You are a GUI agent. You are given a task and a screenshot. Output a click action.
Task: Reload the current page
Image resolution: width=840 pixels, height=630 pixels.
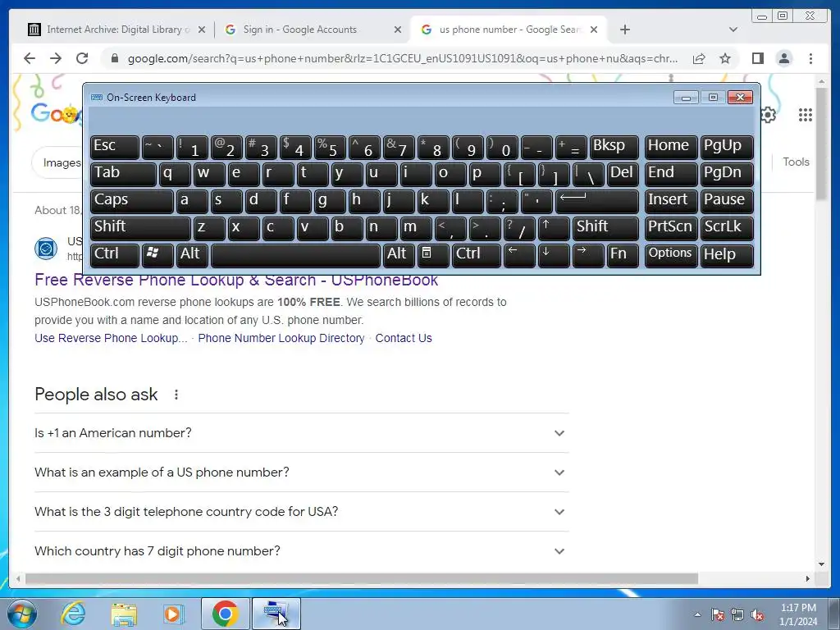click(x=82, y=58)
